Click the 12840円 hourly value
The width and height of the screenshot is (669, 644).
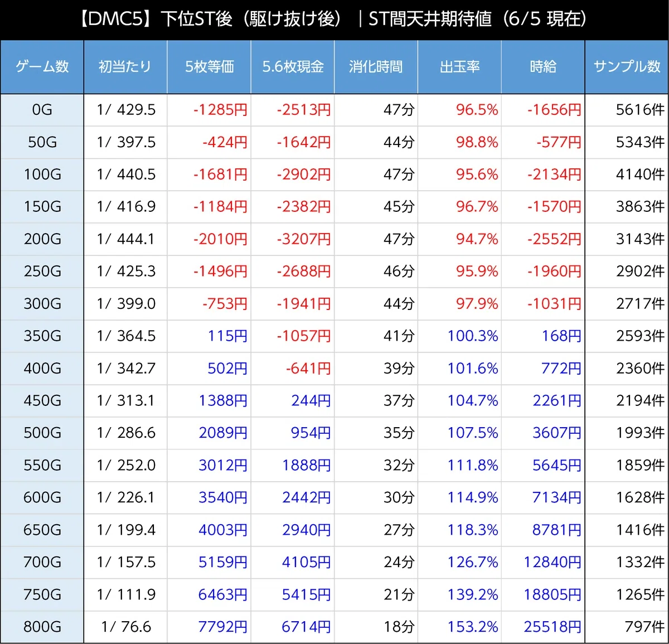(553, 563)
